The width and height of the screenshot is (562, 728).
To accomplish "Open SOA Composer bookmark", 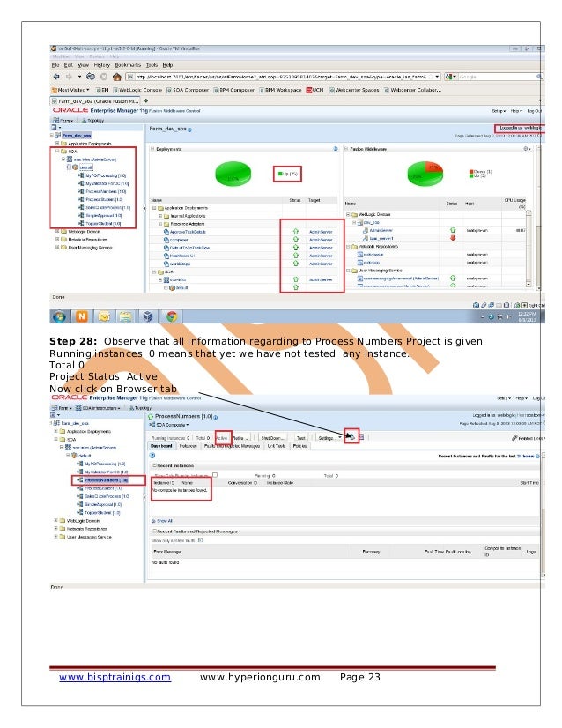I will pyautogui.click(x=188, y=90).
